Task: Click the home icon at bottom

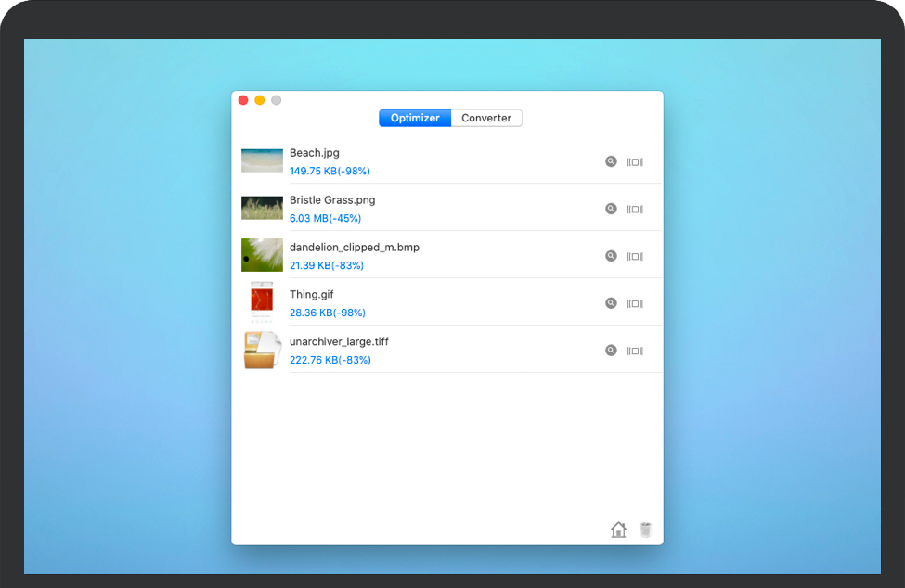Action: click(618, 530)
